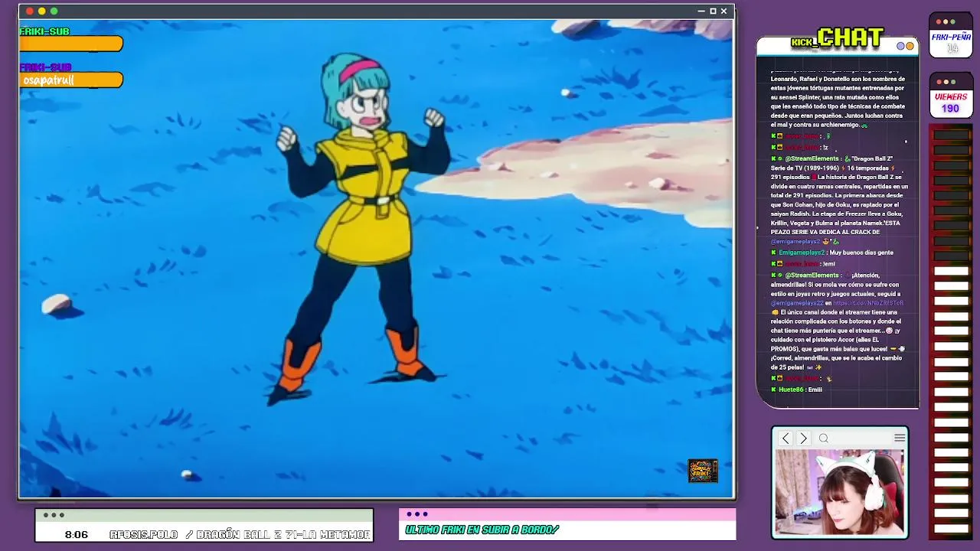Click the yellow dot of video window
Viewport: 980px width, 551px height.
pyautogui.click(x=41, y=11)
